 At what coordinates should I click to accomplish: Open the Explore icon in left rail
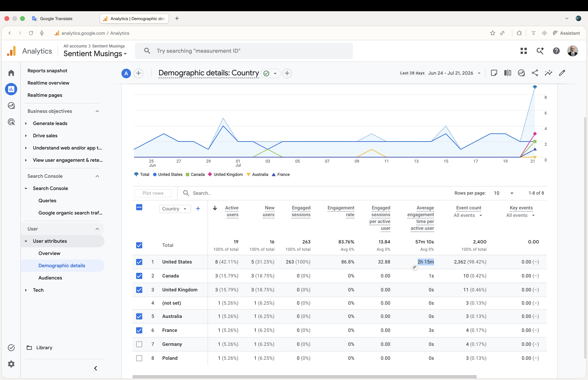point(11,106)
